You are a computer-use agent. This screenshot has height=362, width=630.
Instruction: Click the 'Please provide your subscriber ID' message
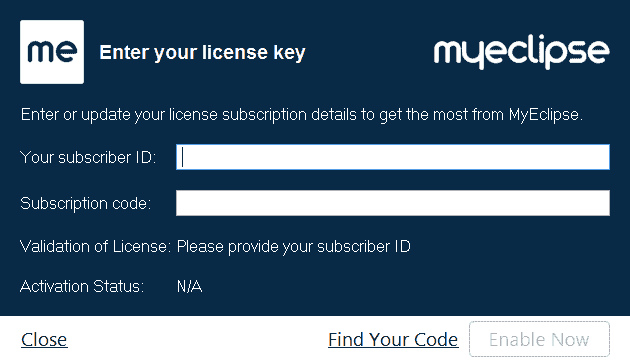294,247
